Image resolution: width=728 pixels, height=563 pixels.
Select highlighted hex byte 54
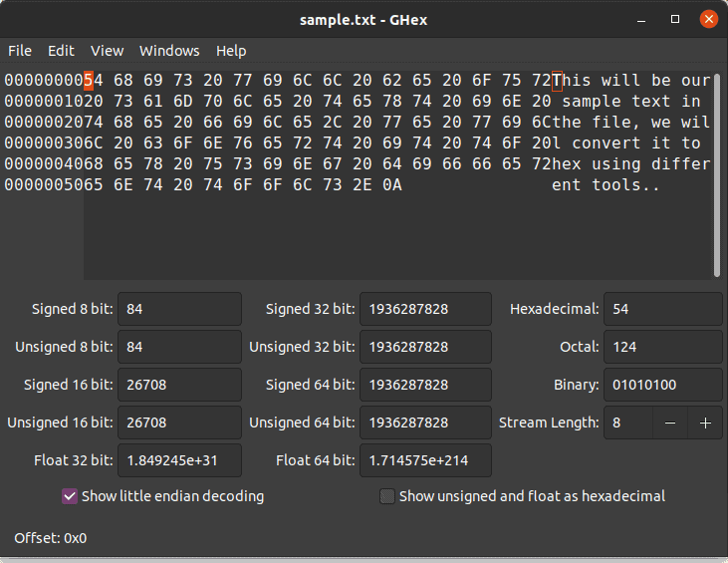coord(89,81)
